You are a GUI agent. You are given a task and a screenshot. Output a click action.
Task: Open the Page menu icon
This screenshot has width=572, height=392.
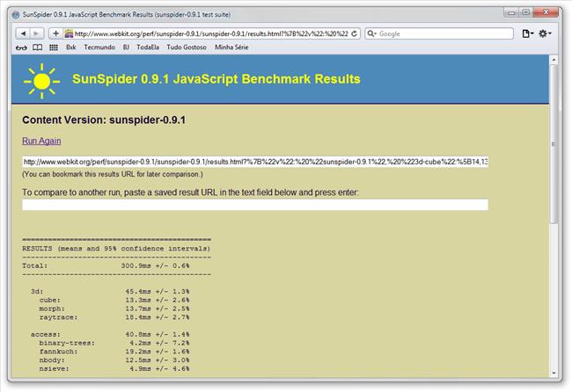click(527, 33)
